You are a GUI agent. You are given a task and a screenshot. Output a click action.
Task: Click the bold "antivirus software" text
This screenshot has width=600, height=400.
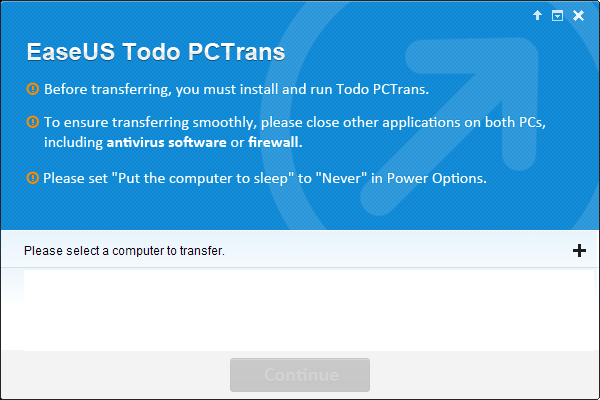166,143
